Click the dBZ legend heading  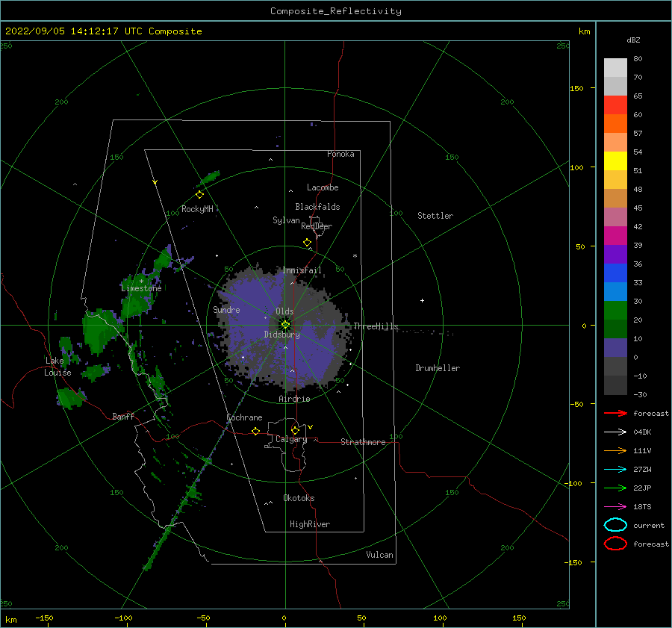pos(633,40)
